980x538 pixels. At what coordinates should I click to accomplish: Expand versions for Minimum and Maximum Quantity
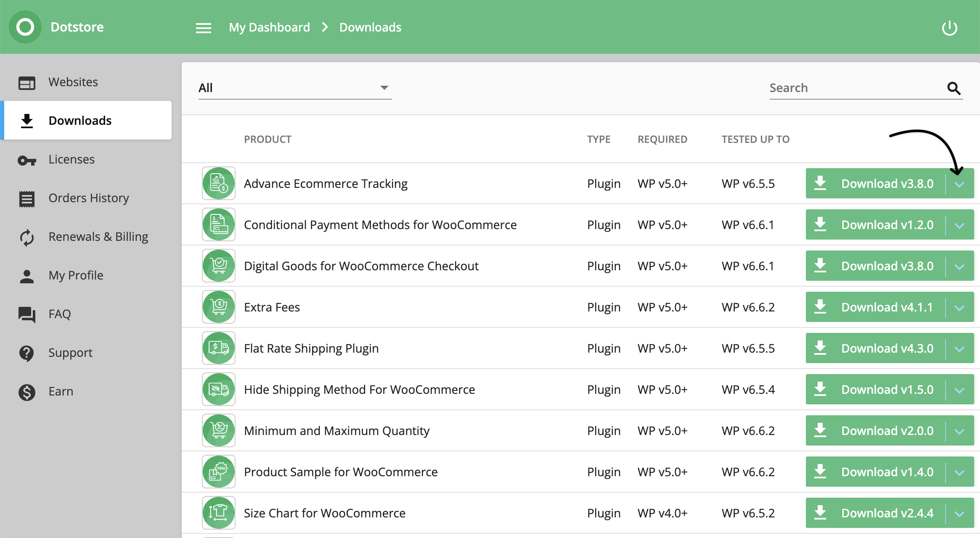959,431
